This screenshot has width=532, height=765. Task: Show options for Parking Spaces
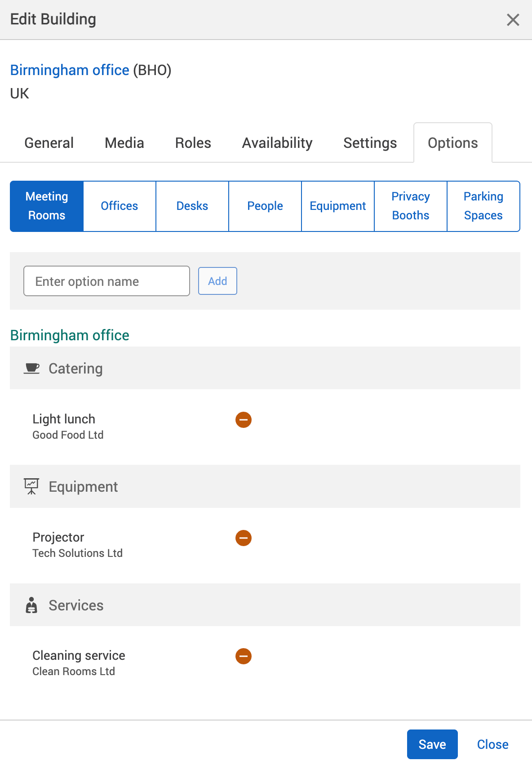point(483,206)
